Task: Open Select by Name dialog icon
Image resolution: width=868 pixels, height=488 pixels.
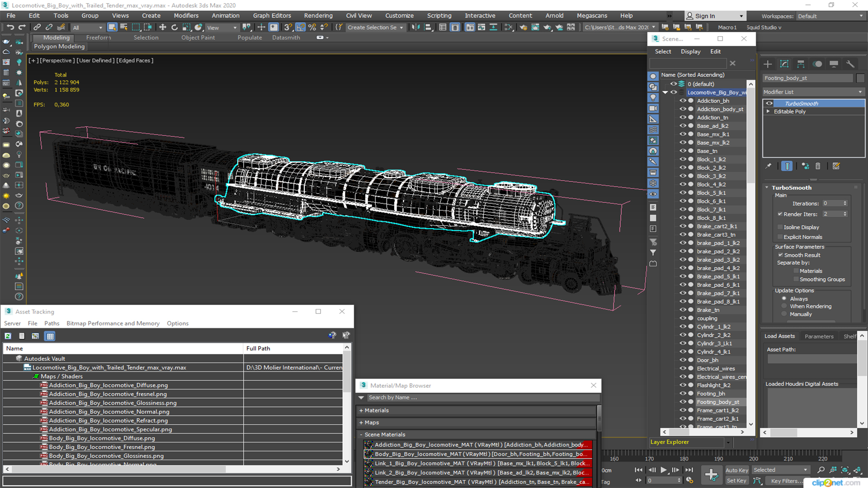Action: tap(123, 28)
